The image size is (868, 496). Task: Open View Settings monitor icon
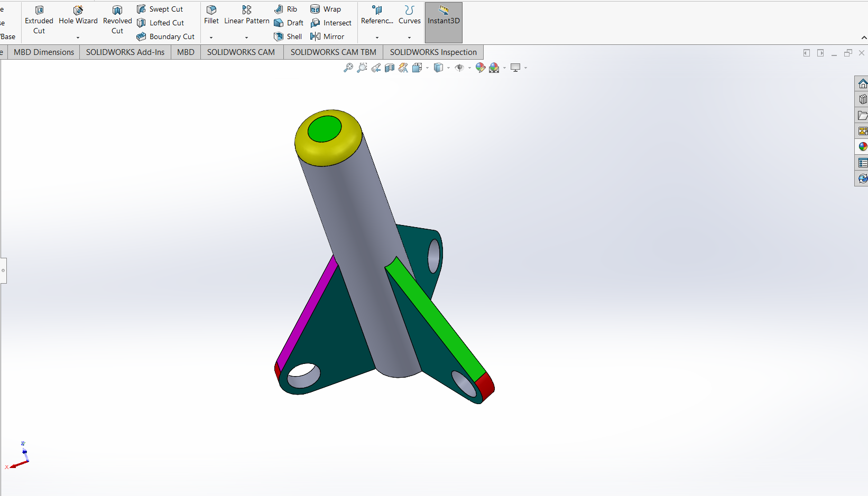(x=515, y=68)
